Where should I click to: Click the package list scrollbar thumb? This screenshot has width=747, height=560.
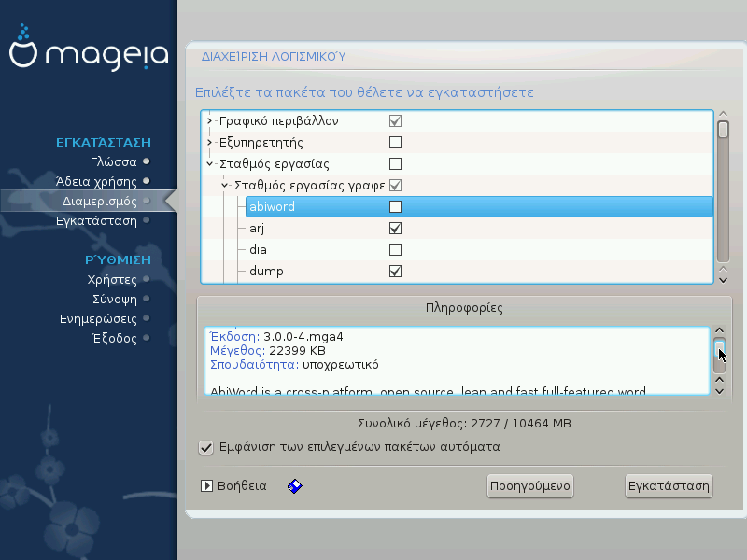click(x=723, y=130)
